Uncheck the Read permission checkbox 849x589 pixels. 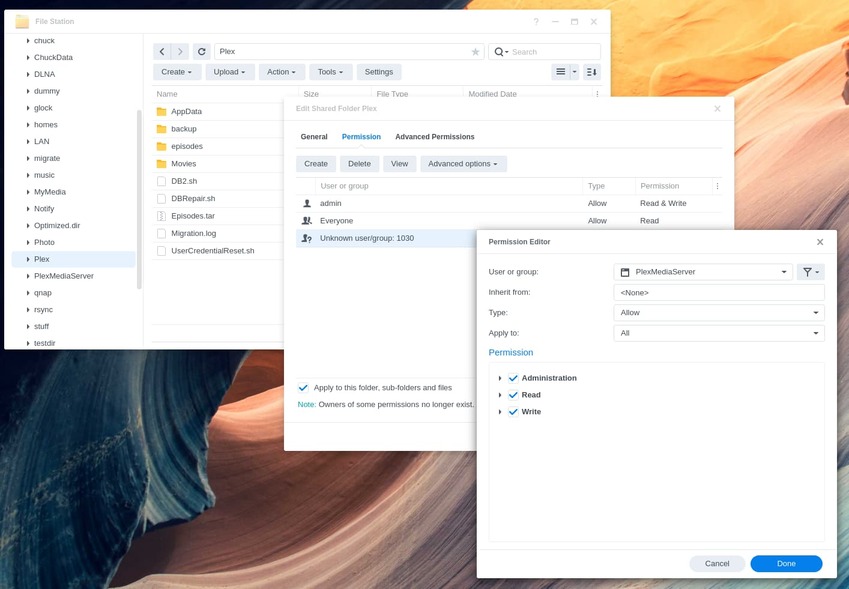tap(513, 395)
